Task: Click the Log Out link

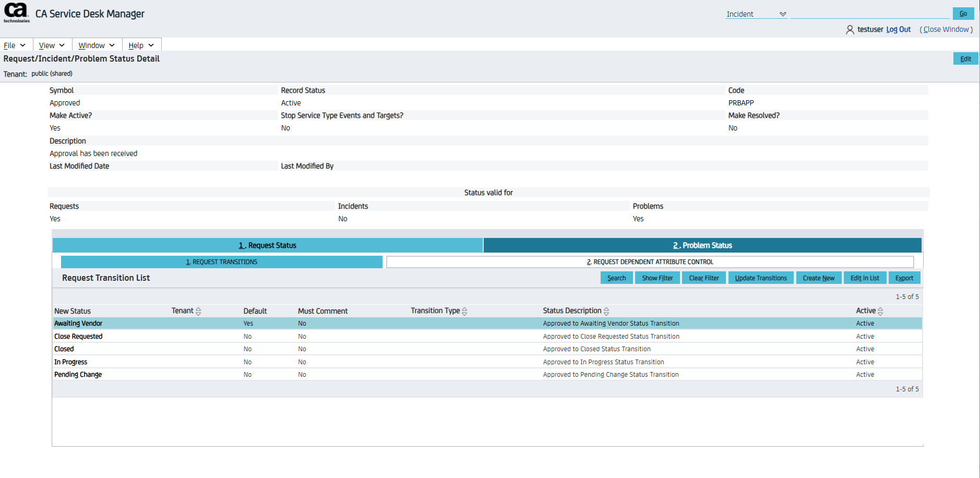Action: pos(898,30)
